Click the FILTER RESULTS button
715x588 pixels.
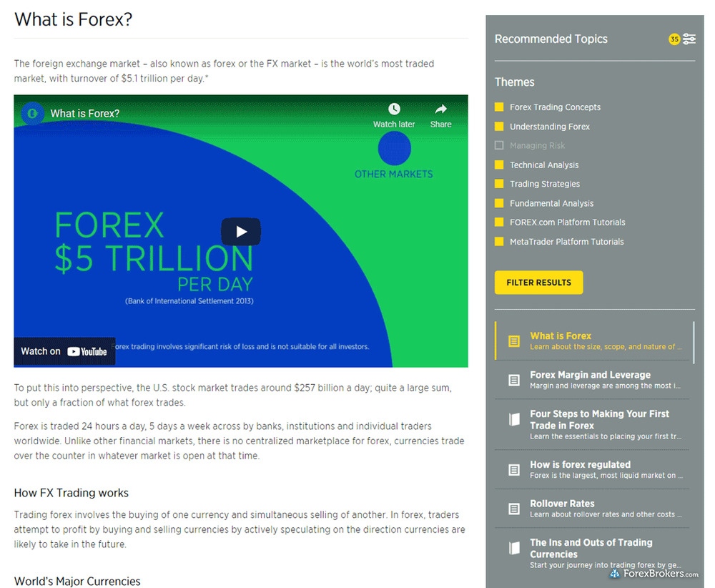pos(538,283)
